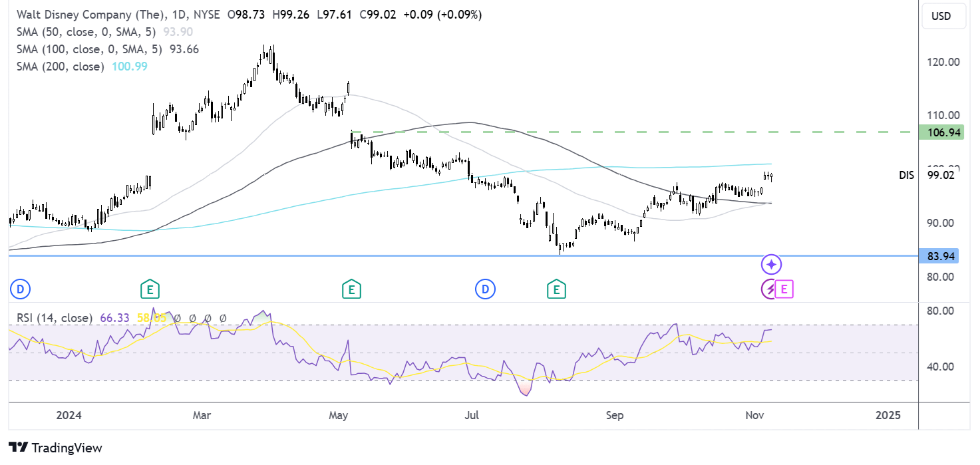Viewport: 980px width, 465px height.
Task: Click the Mar label on the time axis
Action: point(202,415)
